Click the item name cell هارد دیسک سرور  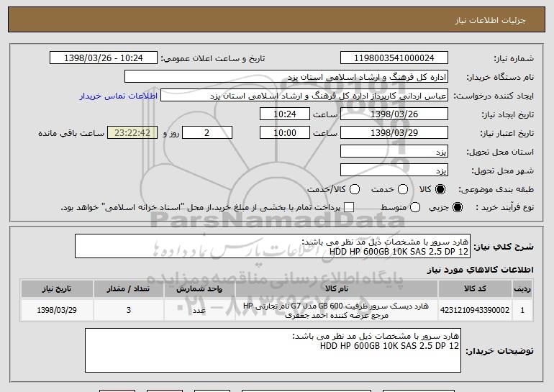pyautogui.click(x=337, y=310)
